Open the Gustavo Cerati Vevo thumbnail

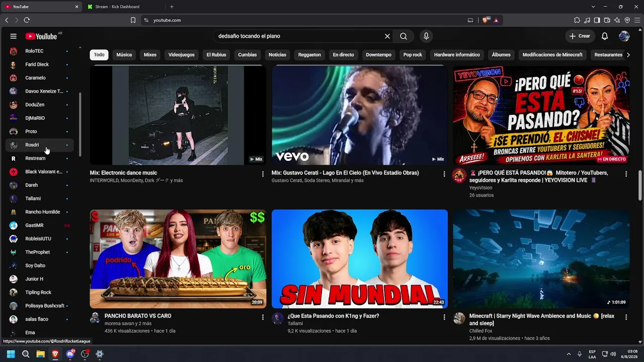pyautogui.click(x=359, y=115)
